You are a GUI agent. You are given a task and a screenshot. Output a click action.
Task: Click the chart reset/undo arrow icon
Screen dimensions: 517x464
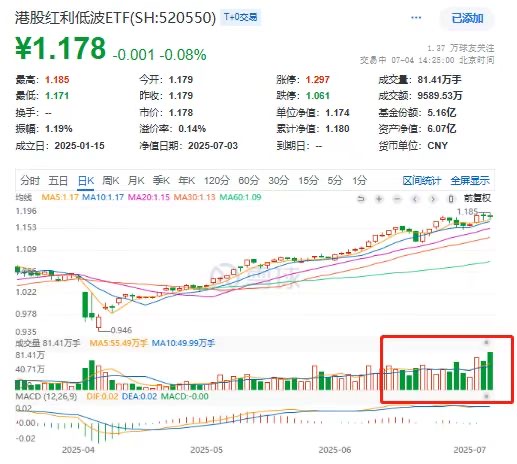[361, 199]
